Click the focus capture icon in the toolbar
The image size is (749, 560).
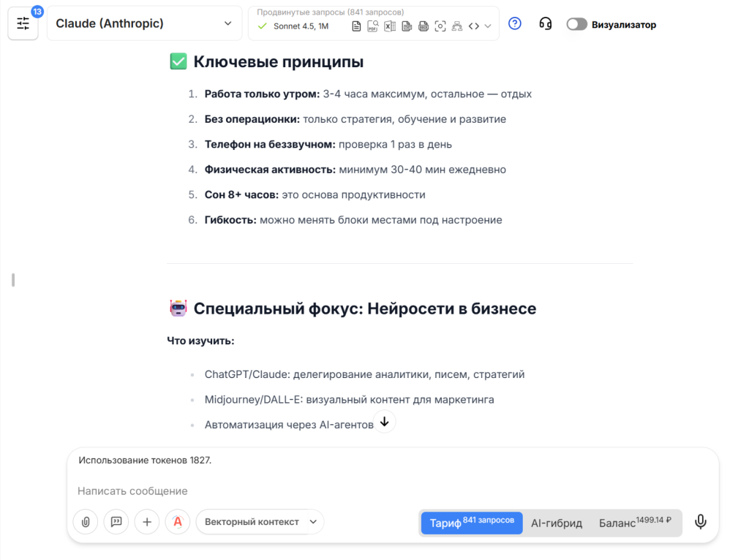pos(440,26)
